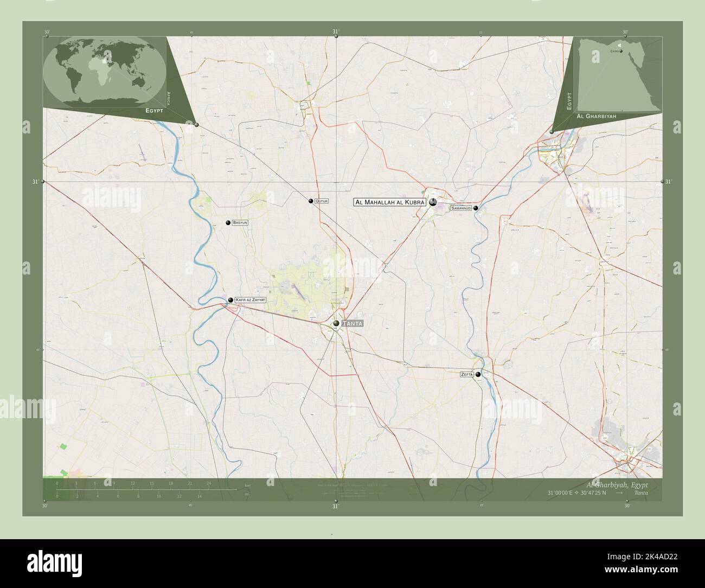Click the Qutur city marker
This screenshot has width=705, height=588.
(311, 201)
